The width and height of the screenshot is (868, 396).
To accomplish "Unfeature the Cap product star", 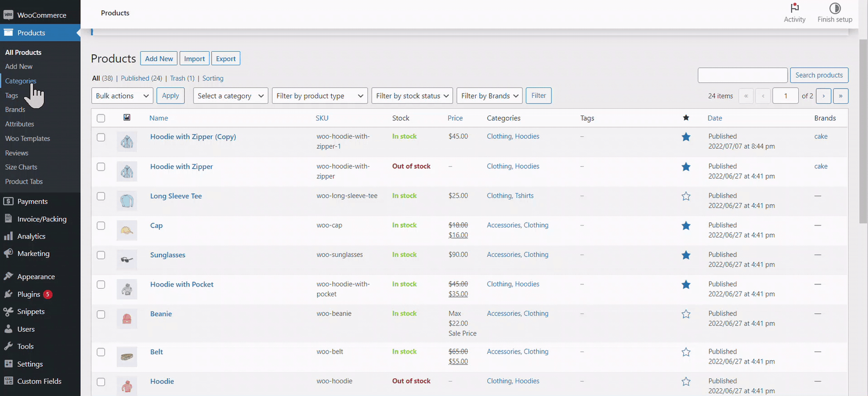I will coord(686,226).
